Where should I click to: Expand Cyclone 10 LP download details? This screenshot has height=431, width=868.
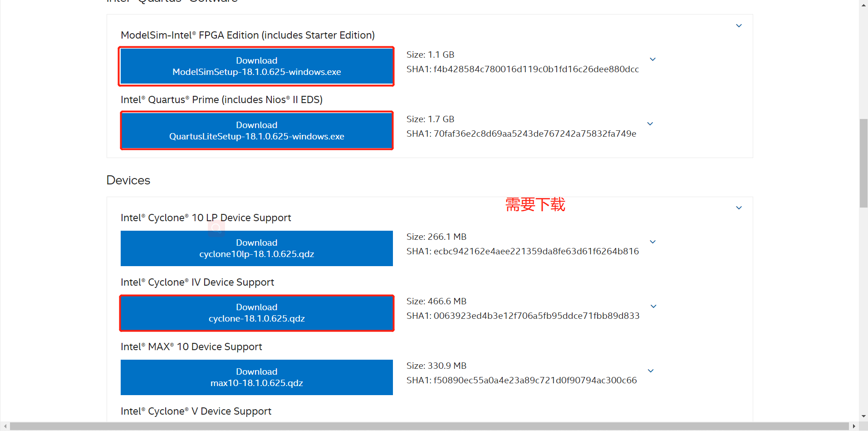pyautogui.click(x=652, y=242)
